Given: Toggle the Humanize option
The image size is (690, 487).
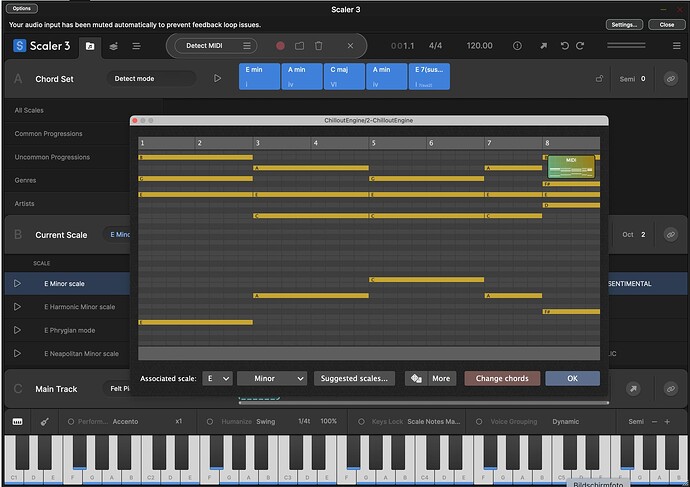Looking at the screenshot, I should pos(210,421).
